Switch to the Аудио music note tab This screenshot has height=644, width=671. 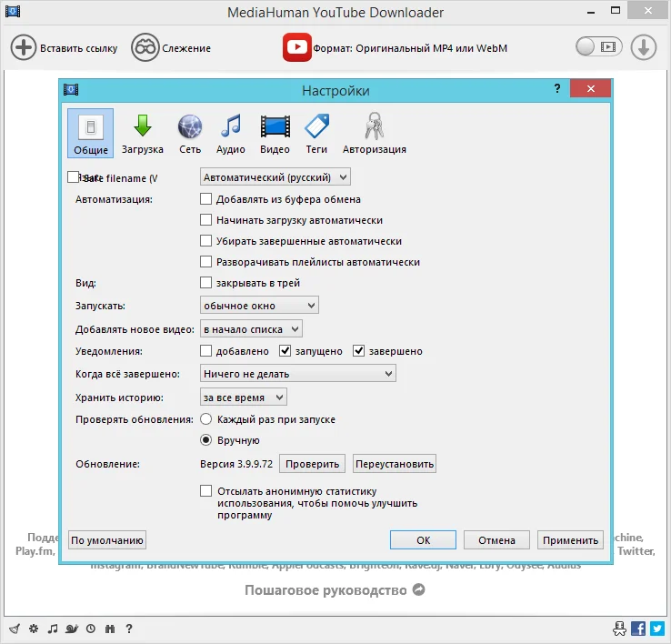click(231, 134)
